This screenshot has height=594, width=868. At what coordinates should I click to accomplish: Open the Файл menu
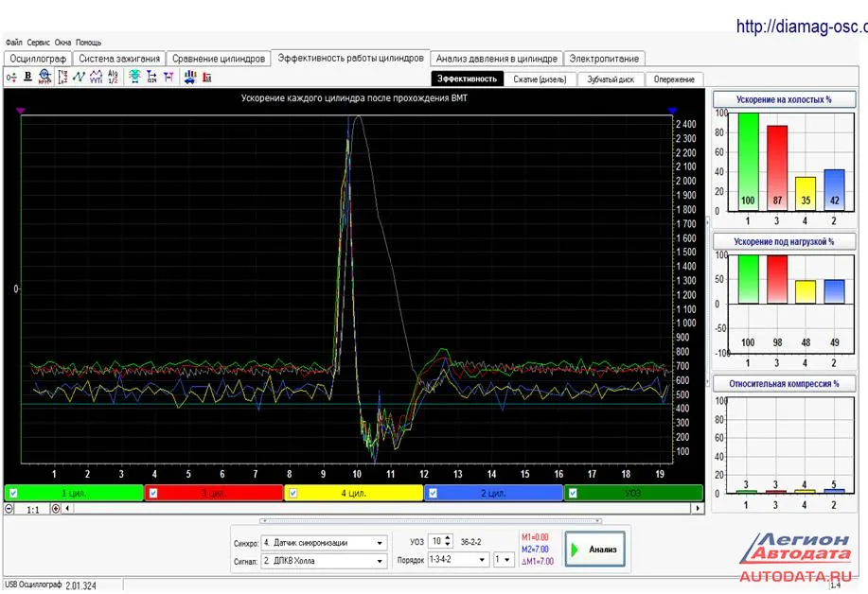click(x=14, y=43)
